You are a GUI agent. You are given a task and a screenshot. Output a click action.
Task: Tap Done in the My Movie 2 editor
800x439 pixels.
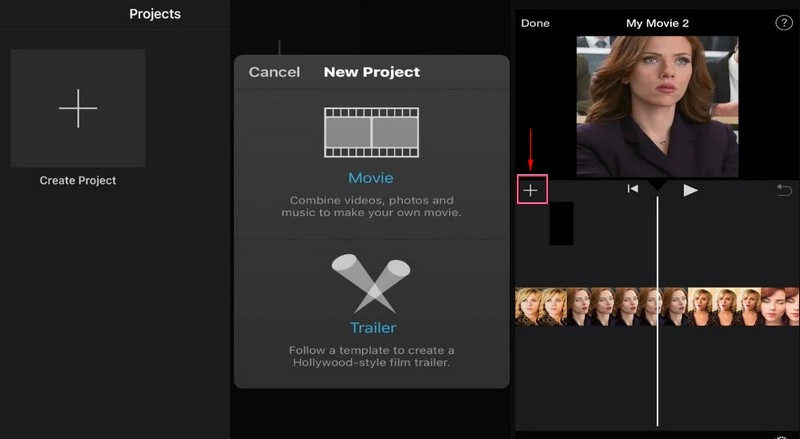535,23
